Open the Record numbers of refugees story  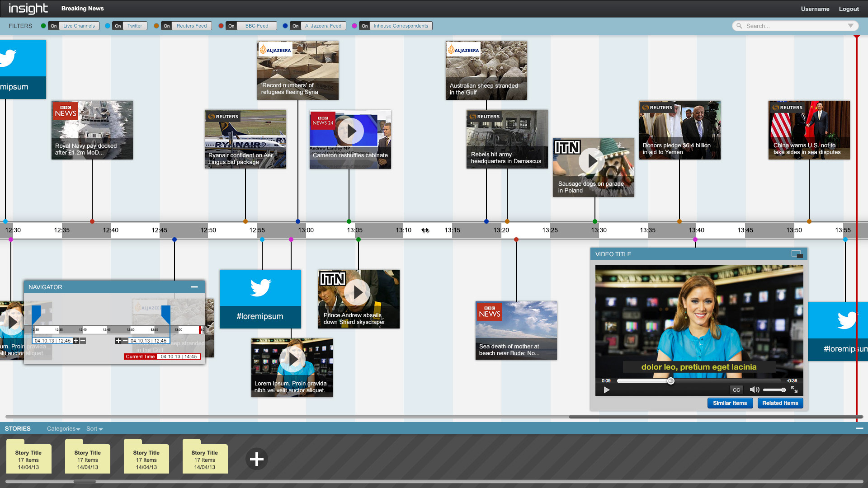pos(298,70)
